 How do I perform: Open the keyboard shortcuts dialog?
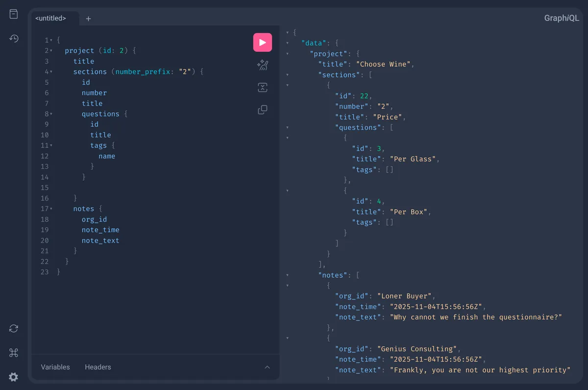[x=13, y=353]
